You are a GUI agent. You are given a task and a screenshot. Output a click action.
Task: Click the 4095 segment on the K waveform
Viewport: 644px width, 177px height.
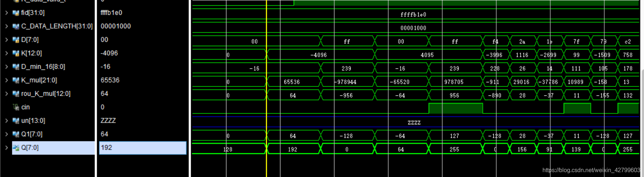(428, 55)
